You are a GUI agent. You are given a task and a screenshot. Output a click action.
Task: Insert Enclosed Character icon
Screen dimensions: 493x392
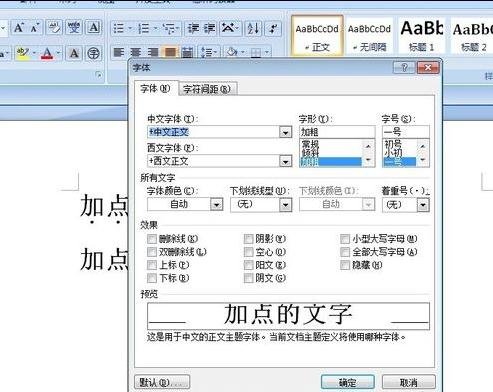point(94,53)
